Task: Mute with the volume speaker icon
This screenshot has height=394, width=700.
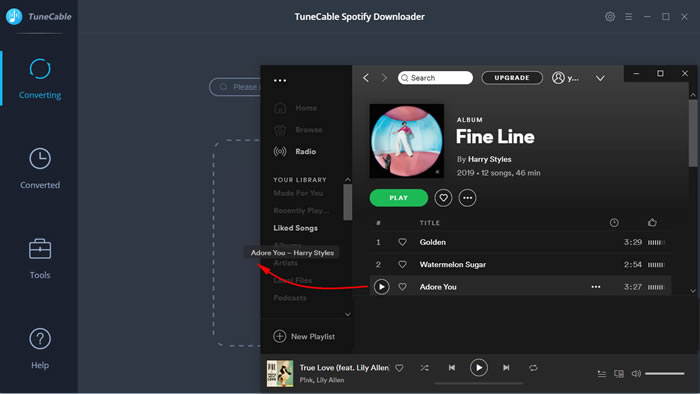Action: [x=636, y=373]
